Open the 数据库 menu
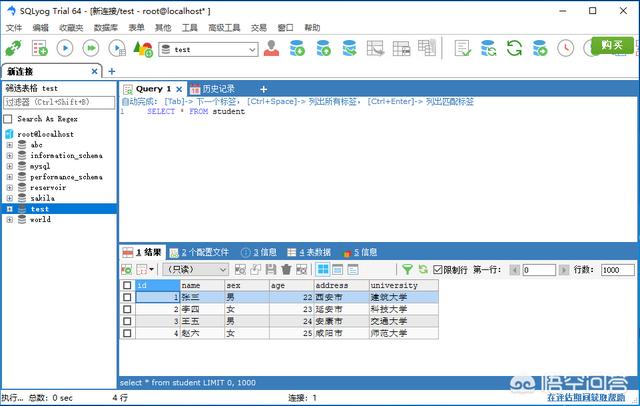The image size is (640, 406). [106, 28]
